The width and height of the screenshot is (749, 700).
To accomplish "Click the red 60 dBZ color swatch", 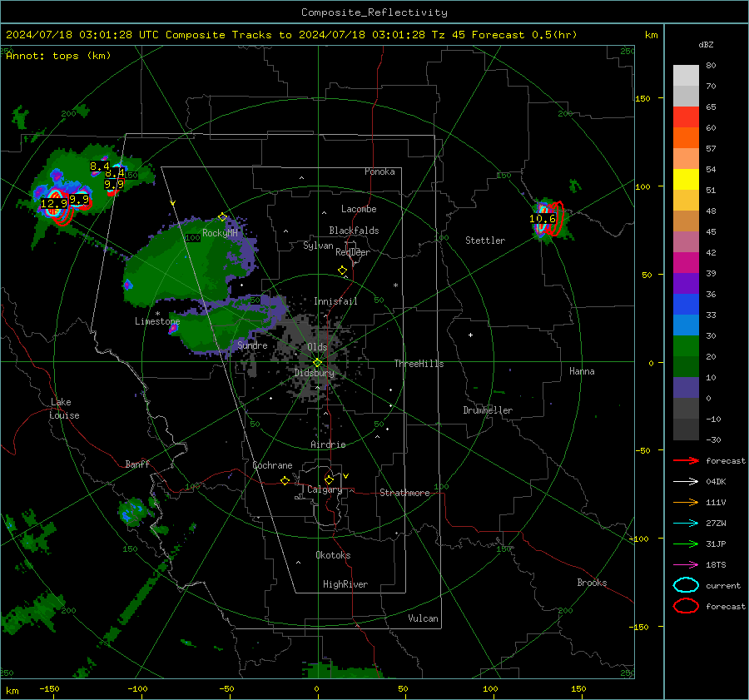I will point(686,117).
